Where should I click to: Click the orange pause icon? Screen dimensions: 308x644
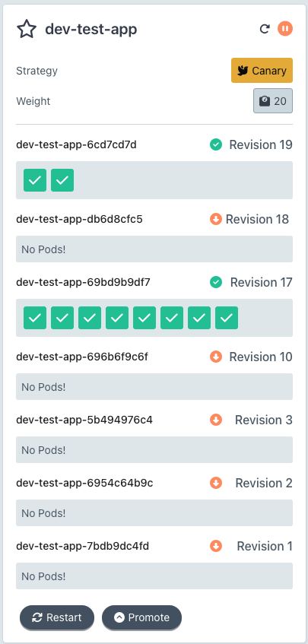point(285,29)
